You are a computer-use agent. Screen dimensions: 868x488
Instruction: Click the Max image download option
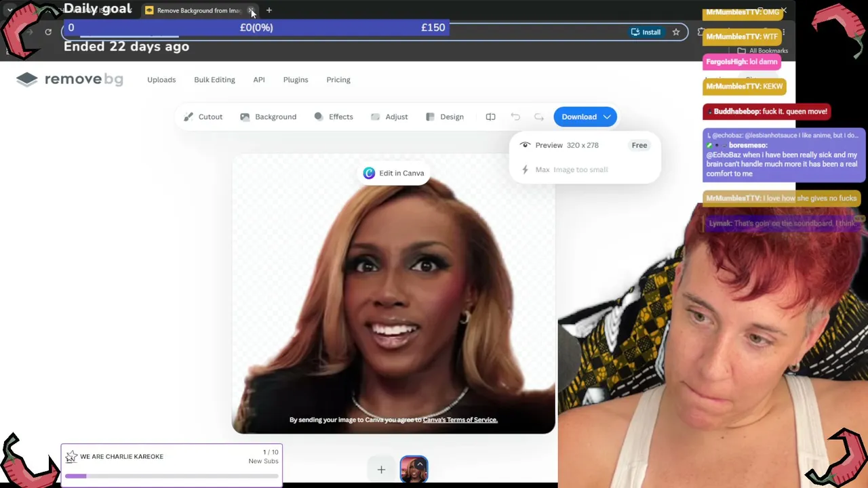[585, 169]
